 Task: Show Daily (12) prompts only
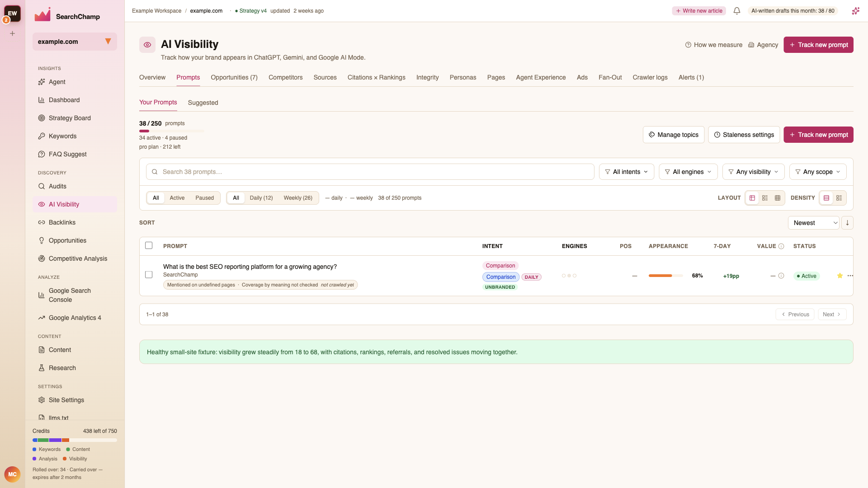pos(261,198)
